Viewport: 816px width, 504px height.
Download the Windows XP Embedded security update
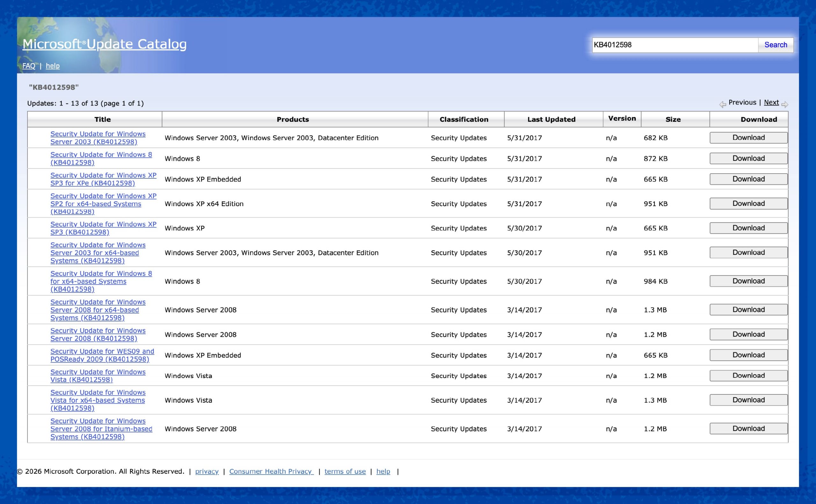pyautogui.click(x=748, y=179)
